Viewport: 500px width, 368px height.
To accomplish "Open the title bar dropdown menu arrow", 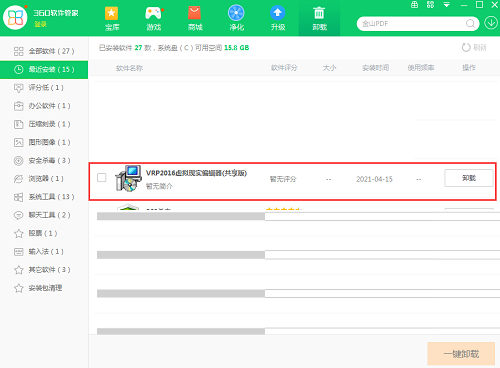I will coord(447,5).
